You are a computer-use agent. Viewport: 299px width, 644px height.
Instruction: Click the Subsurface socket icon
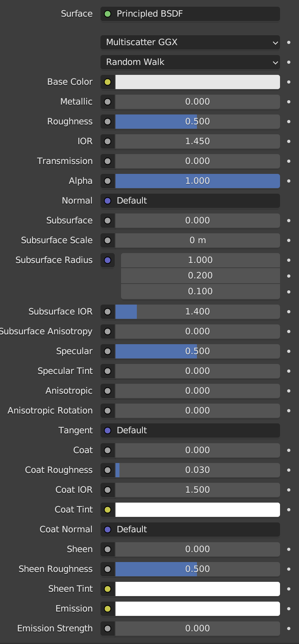click(108, 221)
